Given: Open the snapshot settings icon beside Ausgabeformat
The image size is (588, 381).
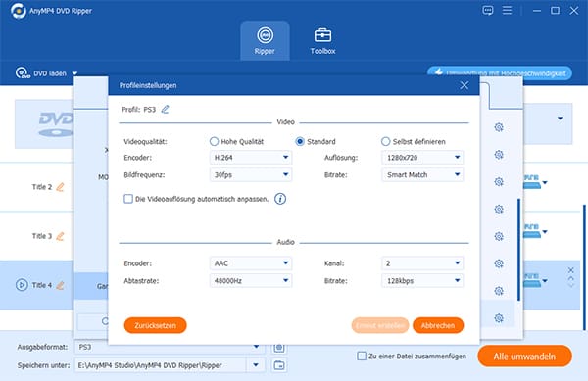Looking at the screenshot, I should [279, 348].
